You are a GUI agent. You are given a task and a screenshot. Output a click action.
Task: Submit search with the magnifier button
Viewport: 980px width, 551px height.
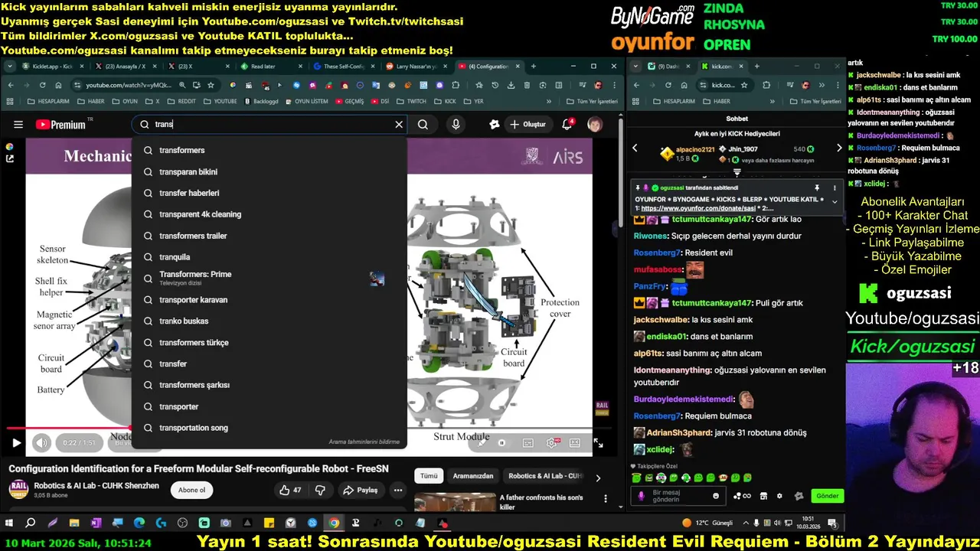(423, 124)
